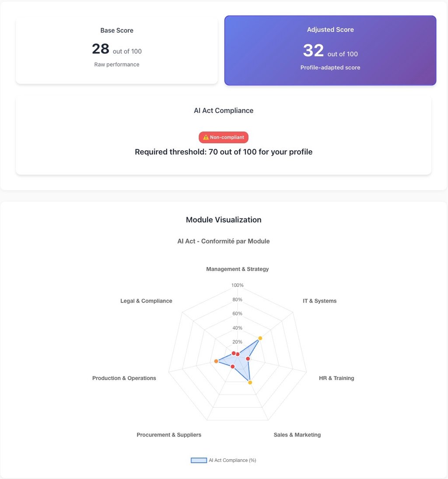Toggle the AI Act Compliance (%) legend label
This screenshot has width=448, height=479.
click(x=232, y=460)
